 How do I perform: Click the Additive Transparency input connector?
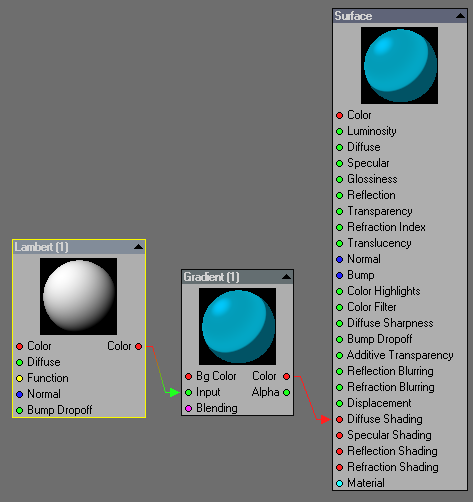[x=339, y=355]
